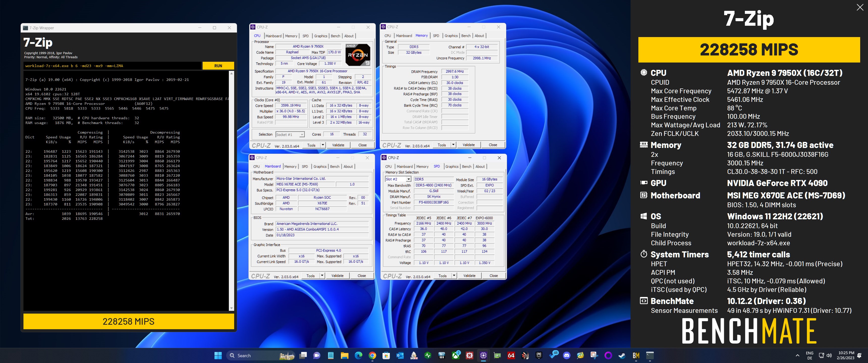Image resolution: width=868 pixels, height=363 pixels.
Task: Close the BenchMate result panel with the X
Action: pos(860,7)
